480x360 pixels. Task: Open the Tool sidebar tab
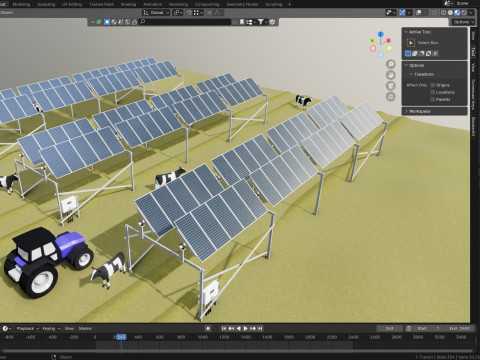tap(473, 52)
